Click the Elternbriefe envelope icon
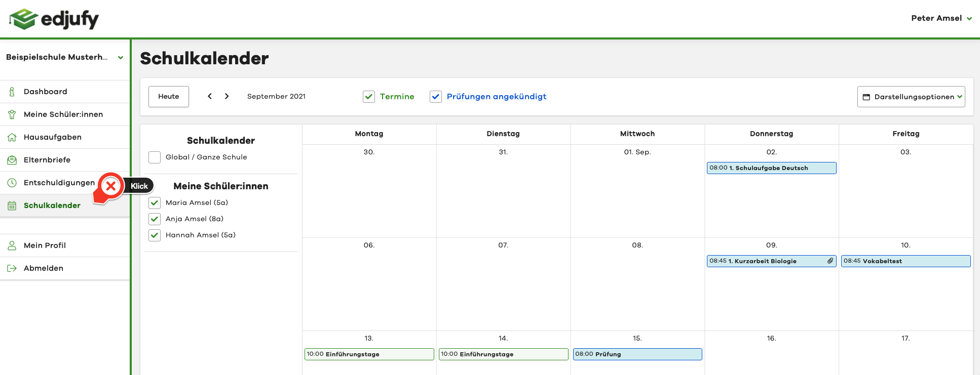Image resolution: width=980 pixels, height=375 pixels. (12, 160)
